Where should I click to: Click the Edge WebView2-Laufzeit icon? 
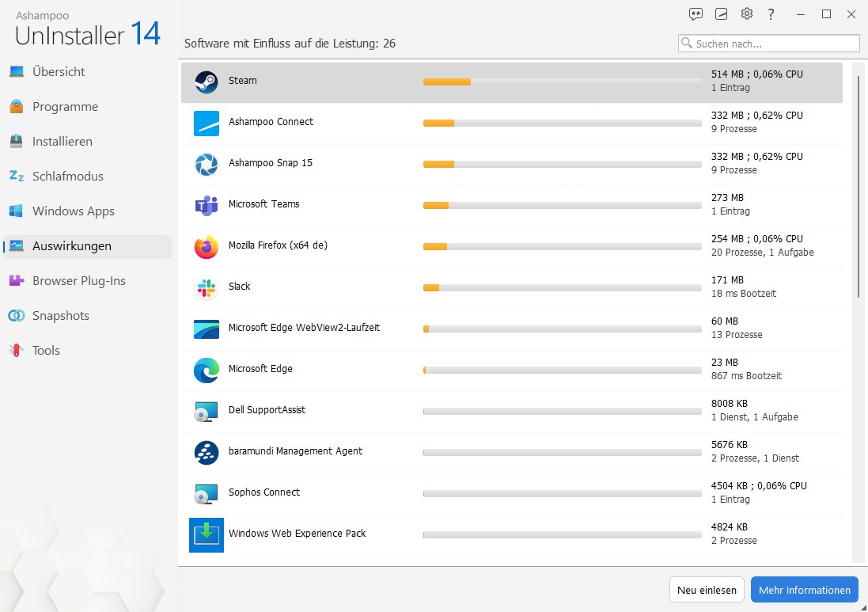coord(207,329)
